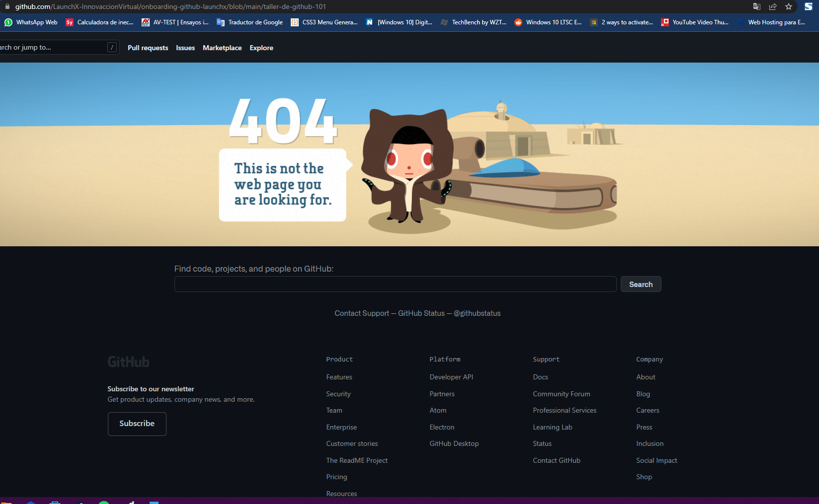Click the GitHub logo in the footer
Screen dimensions: 819x504
(128, 361)
